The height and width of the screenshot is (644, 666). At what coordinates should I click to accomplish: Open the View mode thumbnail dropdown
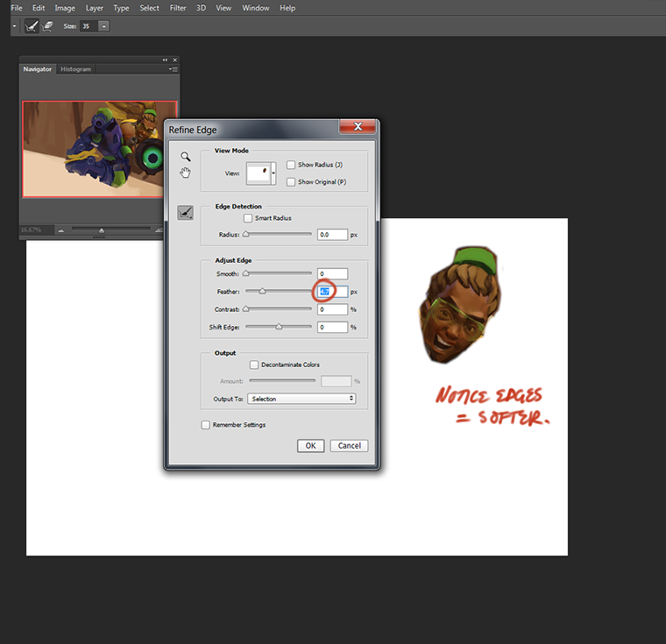pos(273,173)
